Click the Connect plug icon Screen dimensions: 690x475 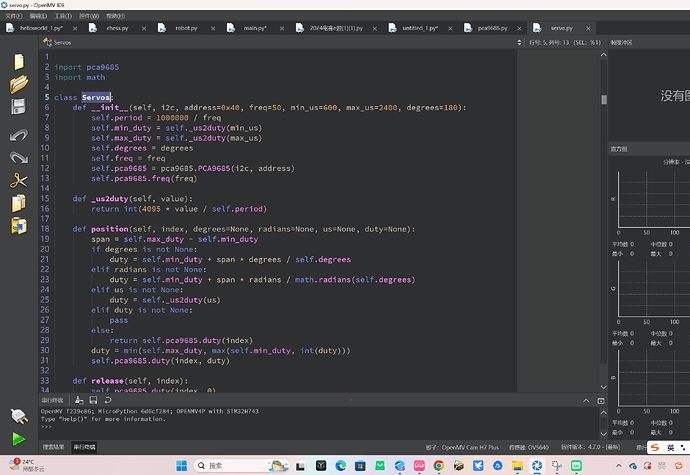[x=18, y=416]
